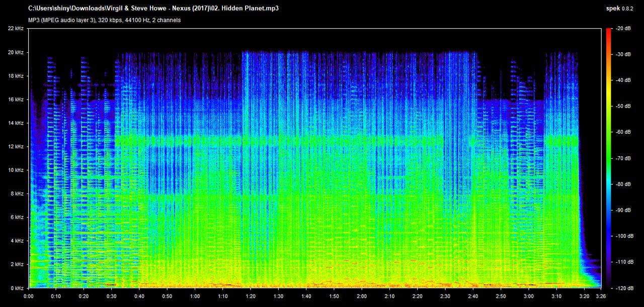Click the 16 kHz frequency axis label
The height and width of the screenshot is (307, 644).
point(15,99)
